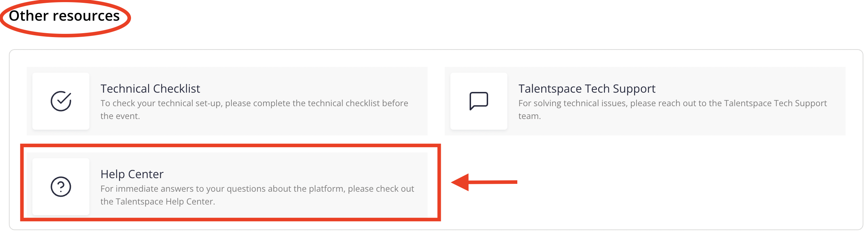The width and height of the screenshot is (868, 238).
Task: Click the Tech Support description text
Action: click(x=673, y=109)
